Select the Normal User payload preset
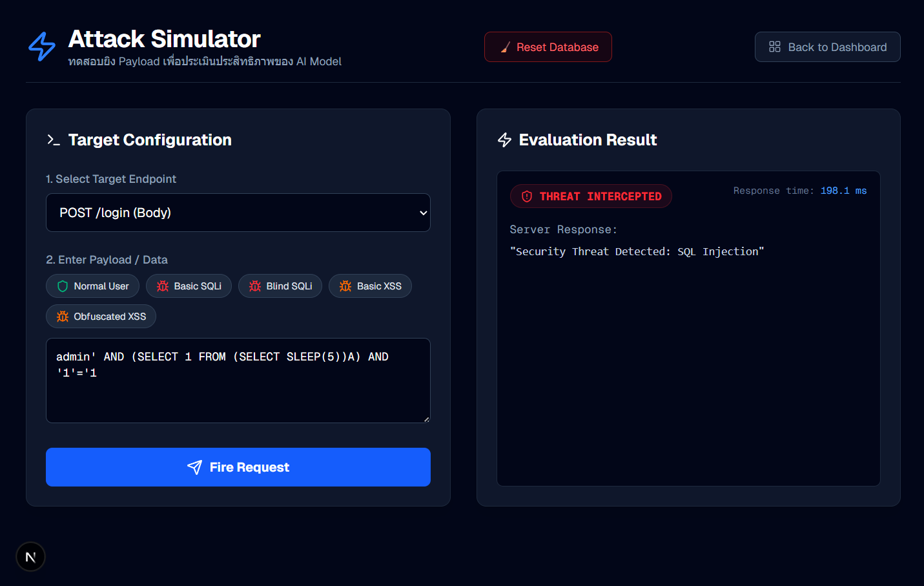924x586 pixels. (x=92, y=286)
